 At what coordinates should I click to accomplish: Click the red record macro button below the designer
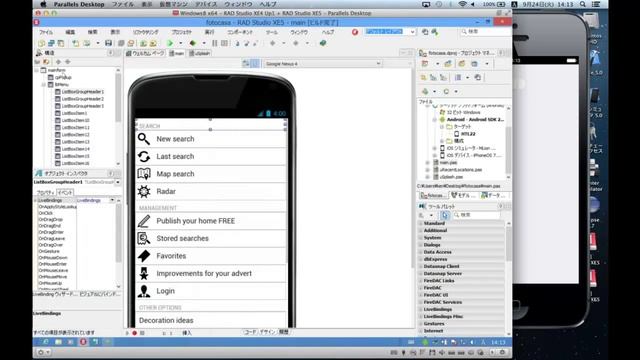click(134, 333)
